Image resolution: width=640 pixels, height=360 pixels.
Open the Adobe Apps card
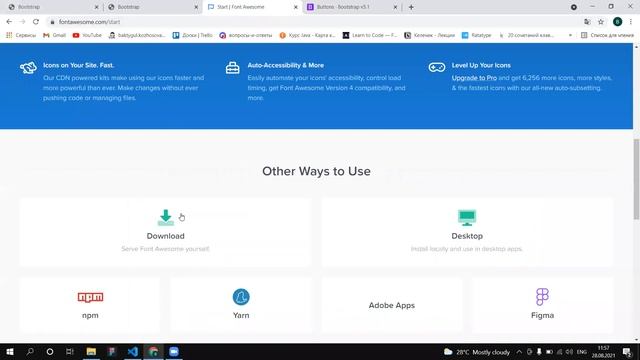pos(391,305)
